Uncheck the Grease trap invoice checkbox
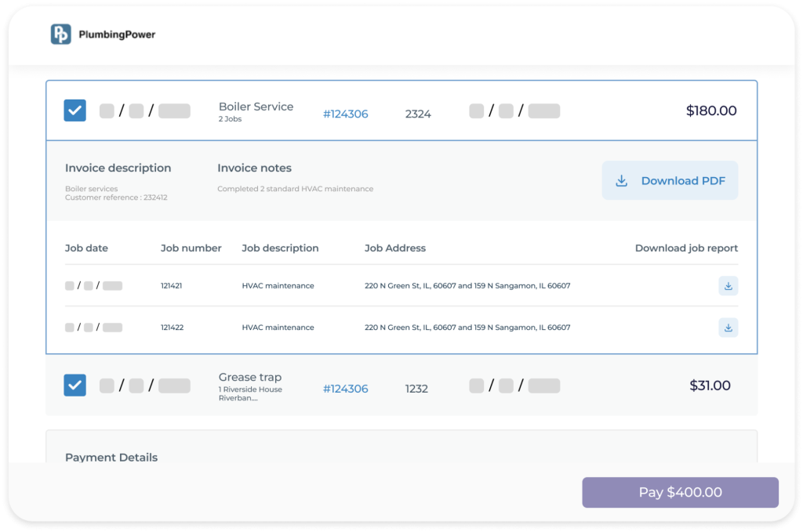This screenshot has height=532, width=803. coord(74,385)
